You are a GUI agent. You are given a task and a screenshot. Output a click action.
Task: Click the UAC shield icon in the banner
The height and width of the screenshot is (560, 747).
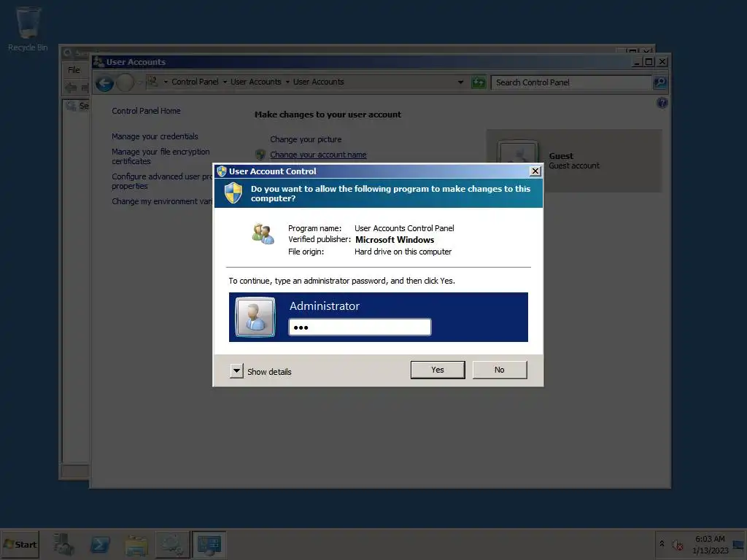[x=233, y=192]
